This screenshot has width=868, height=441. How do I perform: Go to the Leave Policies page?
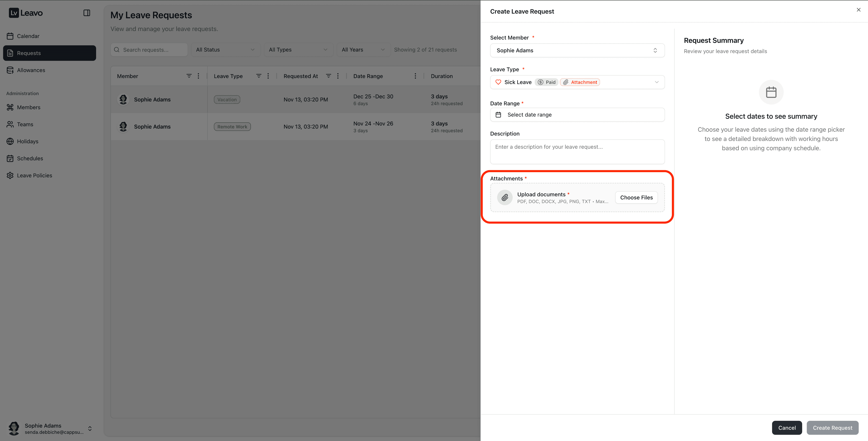point(34,175)
